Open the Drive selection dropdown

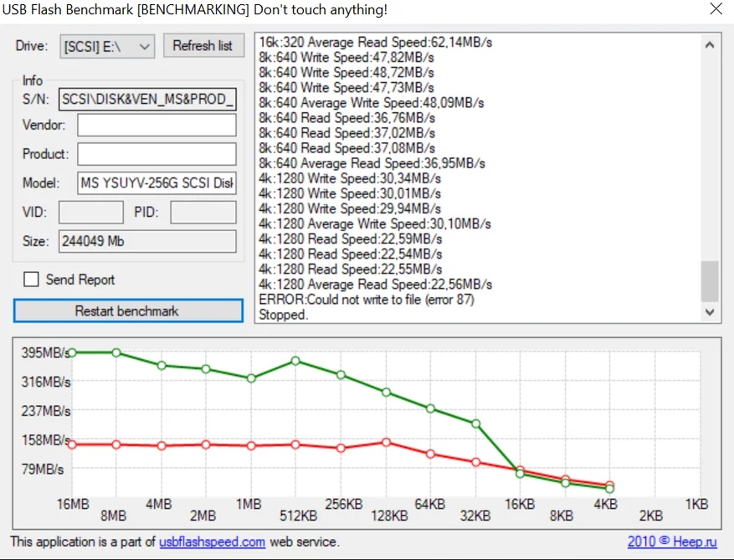click(107, 46)
